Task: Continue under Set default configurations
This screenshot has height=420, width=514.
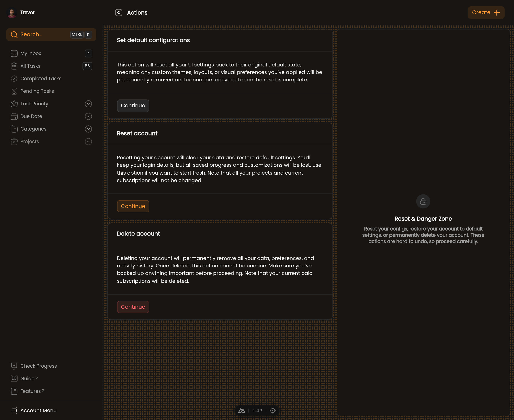Action: pos(133,106)
